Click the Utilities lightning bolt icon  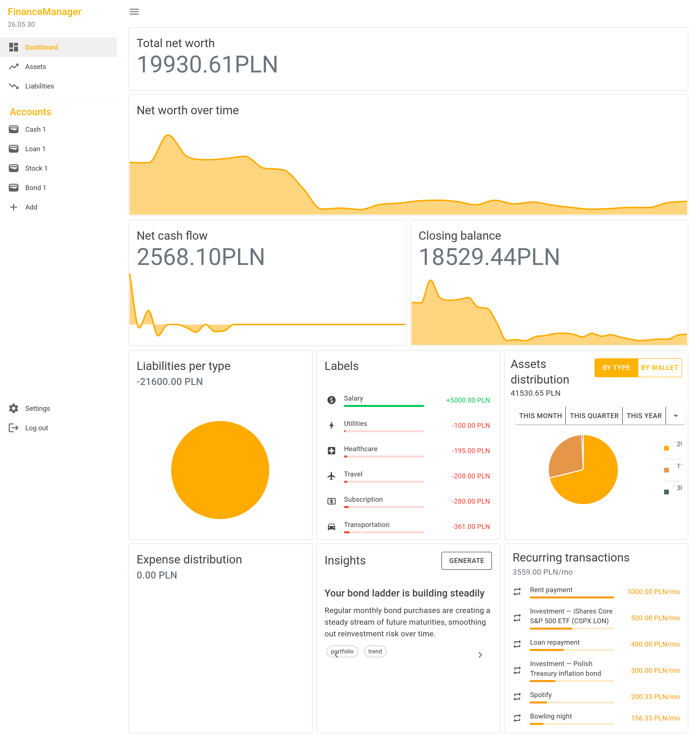331,425
